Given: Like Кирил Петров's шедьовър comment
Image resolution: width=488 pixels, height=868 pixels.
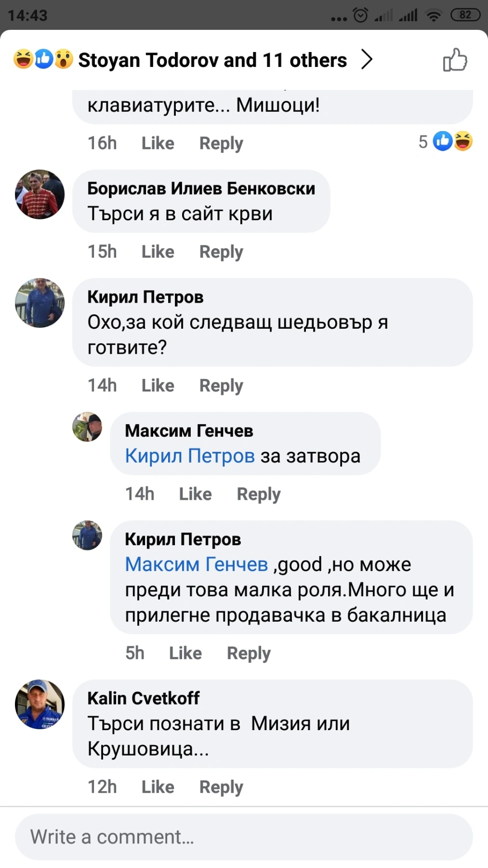Looking at the screenshot, I should 158,386.
